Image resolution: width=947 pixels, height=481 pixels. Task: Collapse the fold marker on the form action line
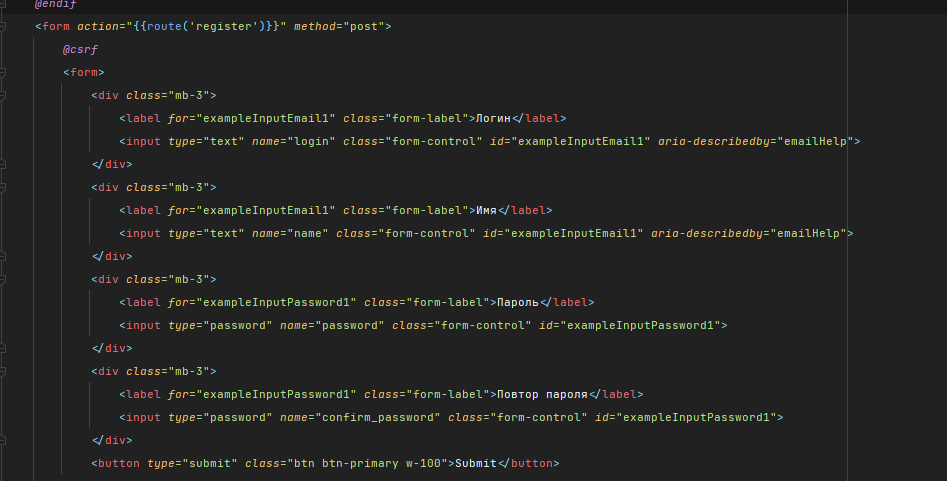[2, 27]
